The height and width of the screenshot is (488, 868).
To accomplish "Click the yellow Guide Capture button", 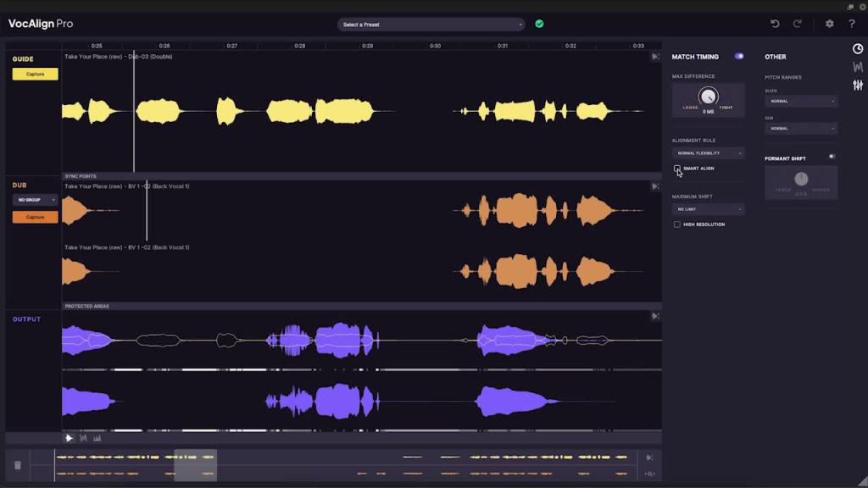I will (x=35, y=75).
